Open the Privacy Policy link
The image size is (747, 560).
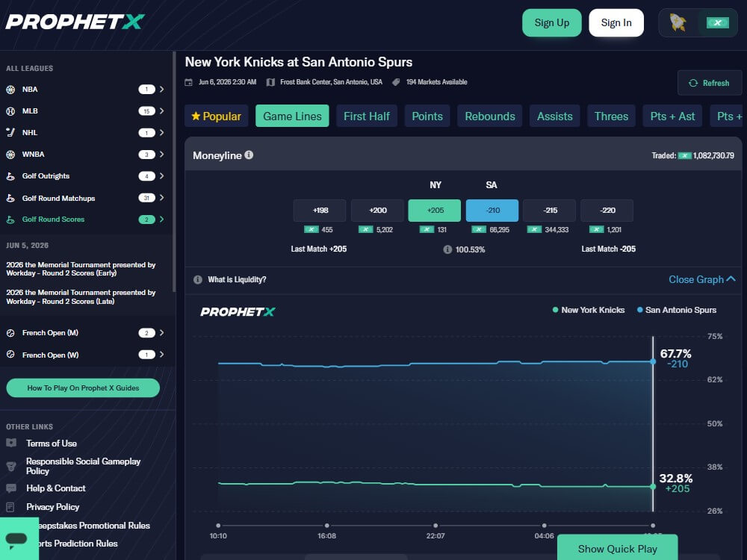53,507
